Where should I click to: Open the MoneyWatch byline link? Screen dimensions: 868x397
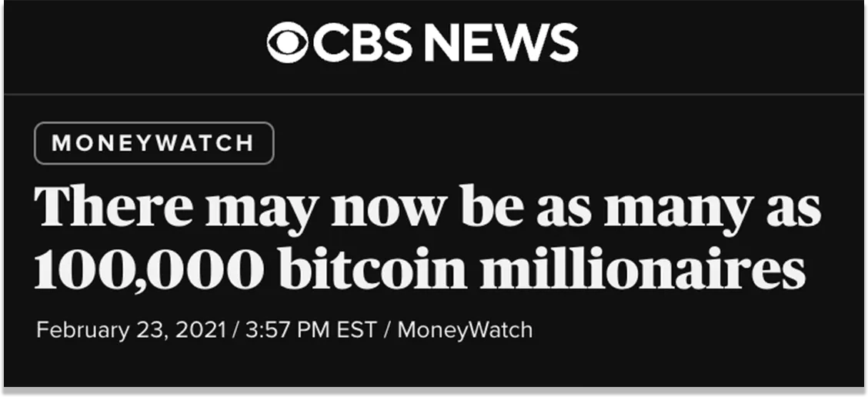464,330
